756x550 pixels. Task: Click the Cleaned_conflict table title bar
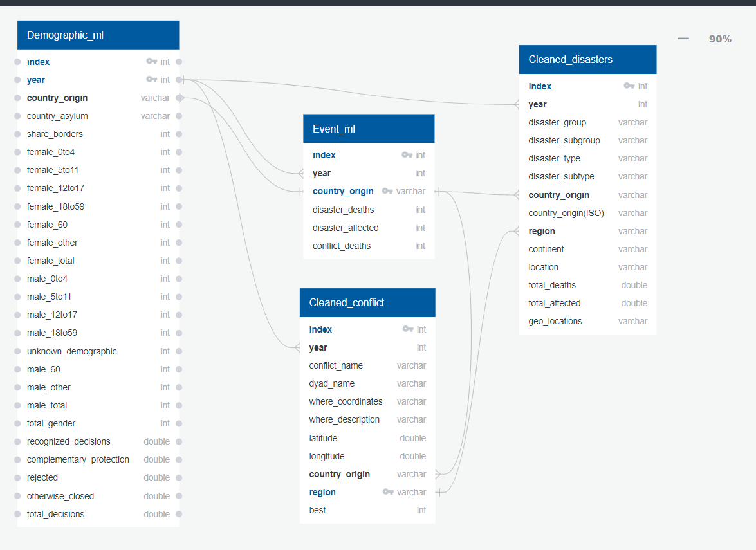pos(367,302)
